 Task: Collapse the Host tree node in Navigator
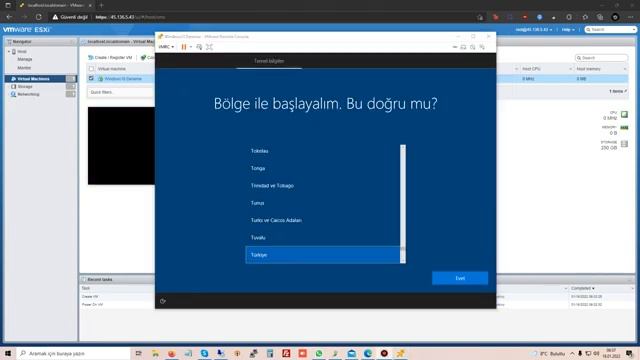(x=9, y=52)
